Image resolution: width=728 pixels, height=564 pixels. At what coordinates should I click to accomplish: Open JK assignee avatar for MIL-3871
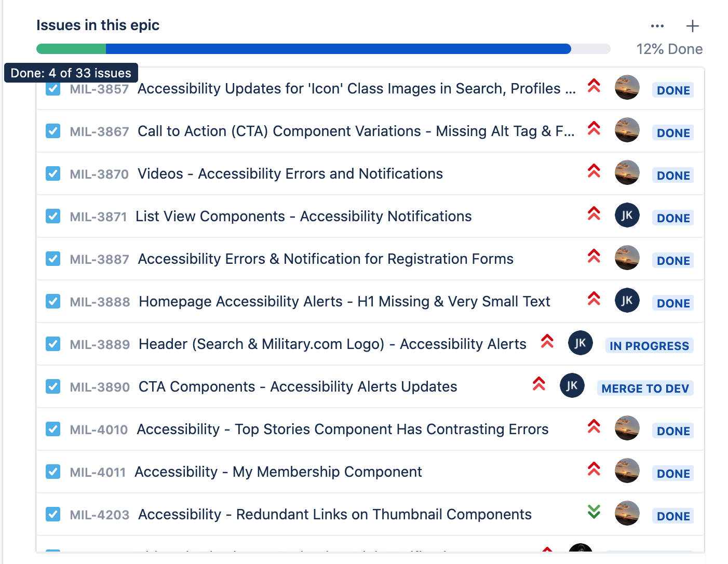pyautogui.click(x=627, y=215)
